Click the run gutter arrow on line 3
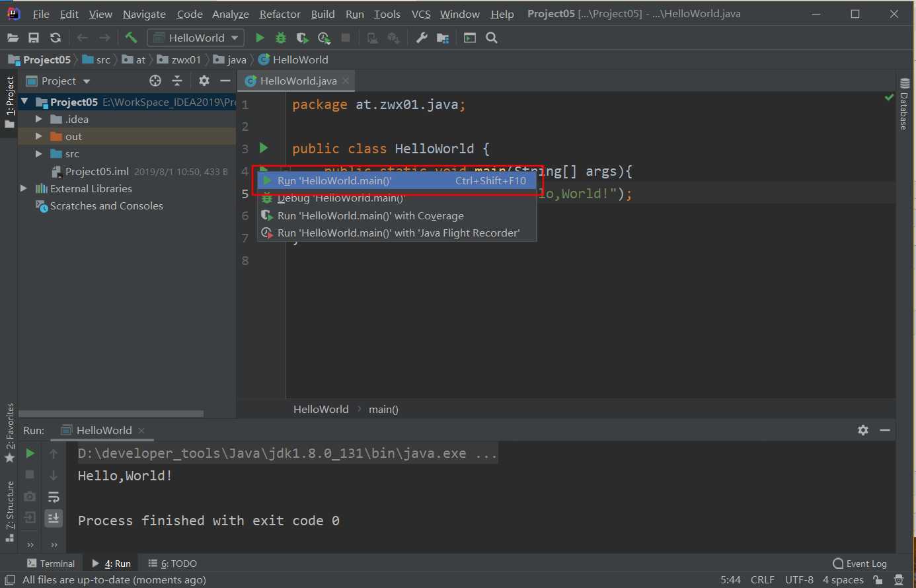 point(264,148)
